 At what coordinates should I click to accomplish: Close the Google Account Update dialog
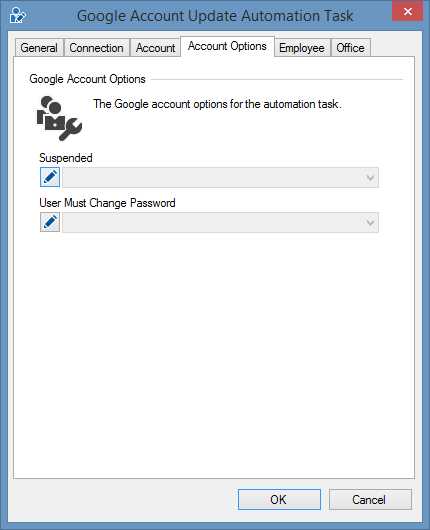[407, 11]
